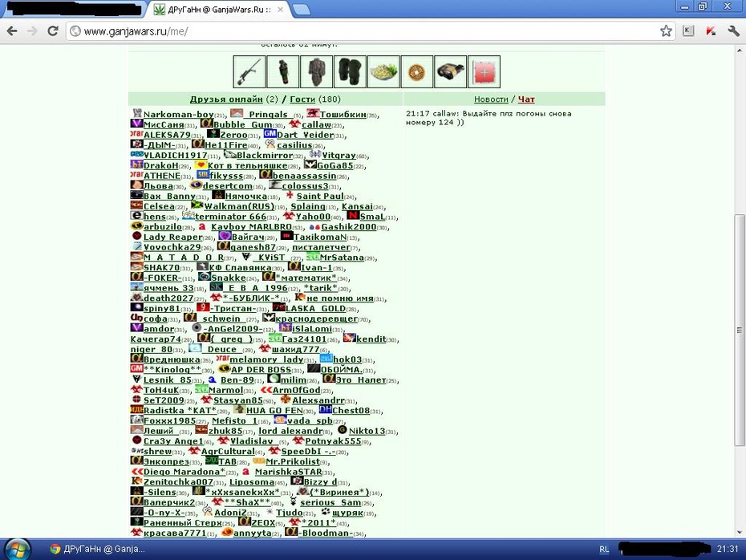Click the vertical scrollbar thumb
The image size is (746, 560).
click(739, 329)
